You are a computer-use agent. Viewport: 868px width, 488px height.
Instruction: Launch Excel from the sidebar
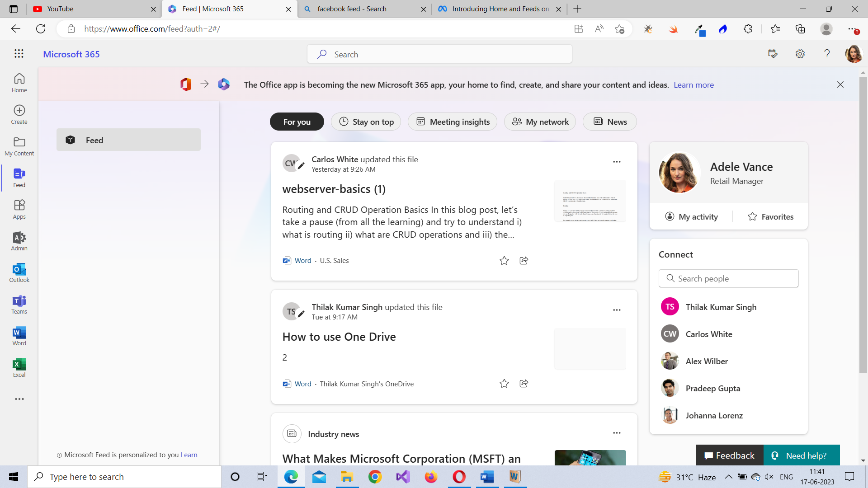(x=19, y=367)
